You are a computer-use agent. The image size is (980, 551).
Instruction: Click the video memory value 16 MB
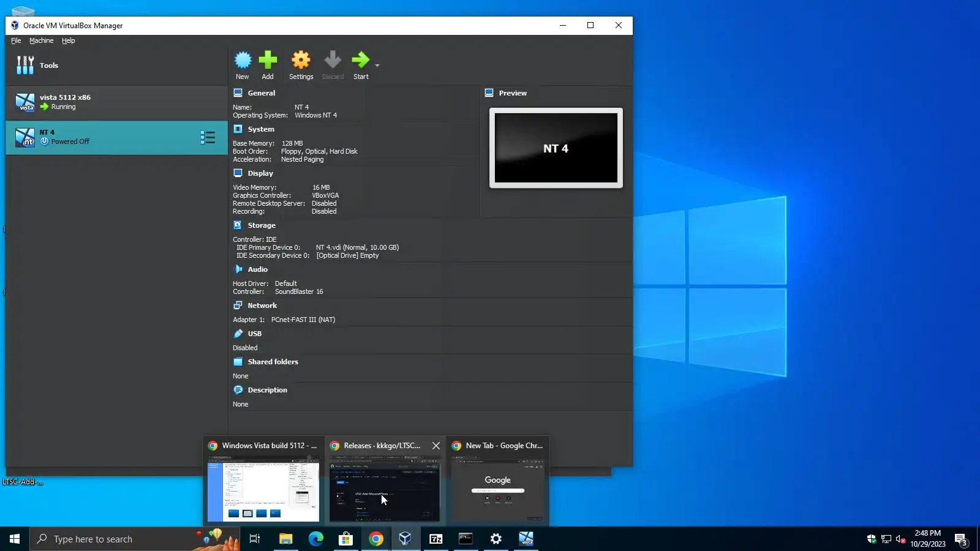321,187
